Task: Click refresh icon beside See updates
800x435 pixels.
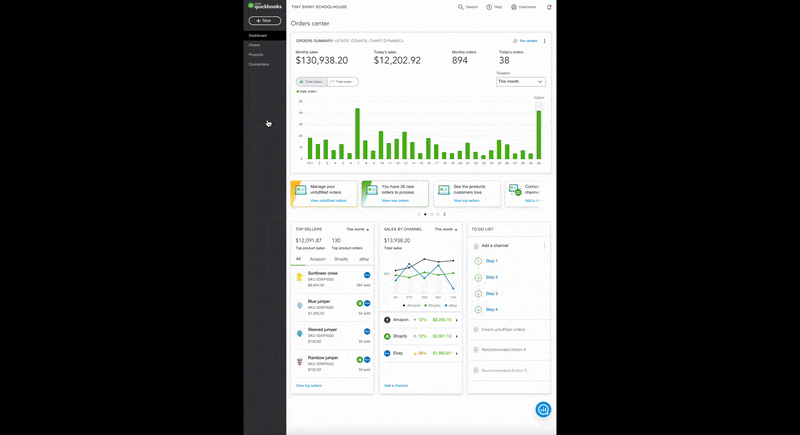Action: [515, 41]
